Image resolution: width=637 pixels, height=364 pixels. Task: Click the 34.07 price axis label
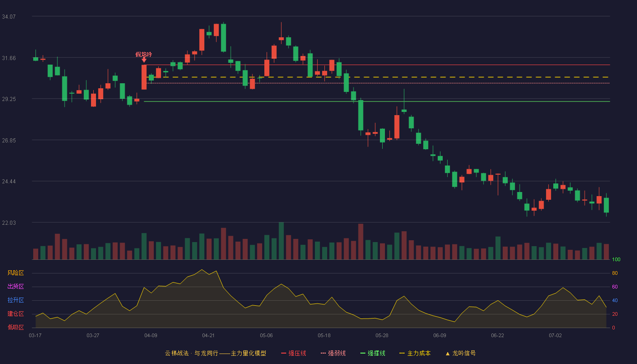click(x=9, y=16)
